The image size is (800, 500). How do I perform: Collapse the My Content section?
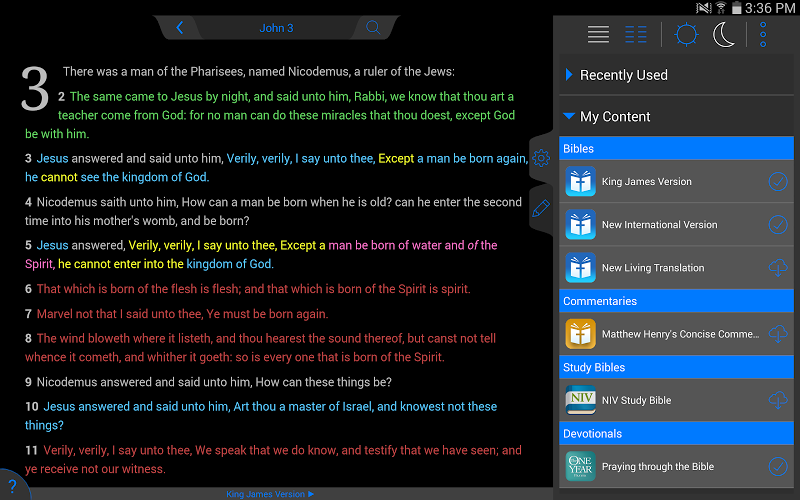click(x=677, y=116)
